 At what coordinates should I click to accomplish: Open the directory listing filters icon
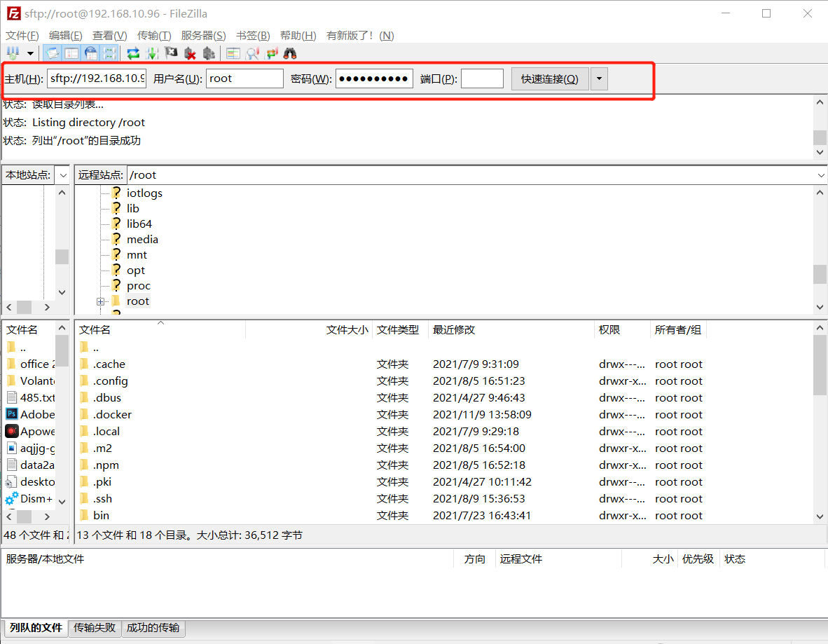pyautogui.click(x=233, y=53)
